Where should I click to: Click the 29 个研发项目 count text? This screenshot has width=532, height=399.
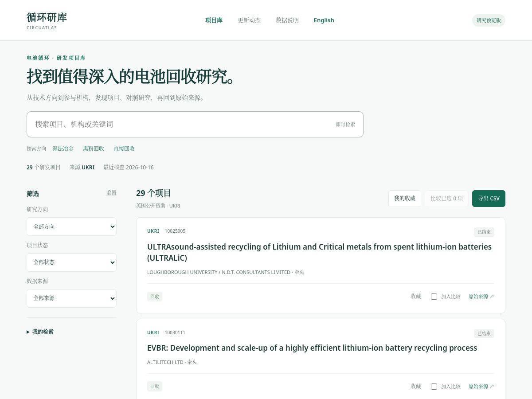[43, 168]
